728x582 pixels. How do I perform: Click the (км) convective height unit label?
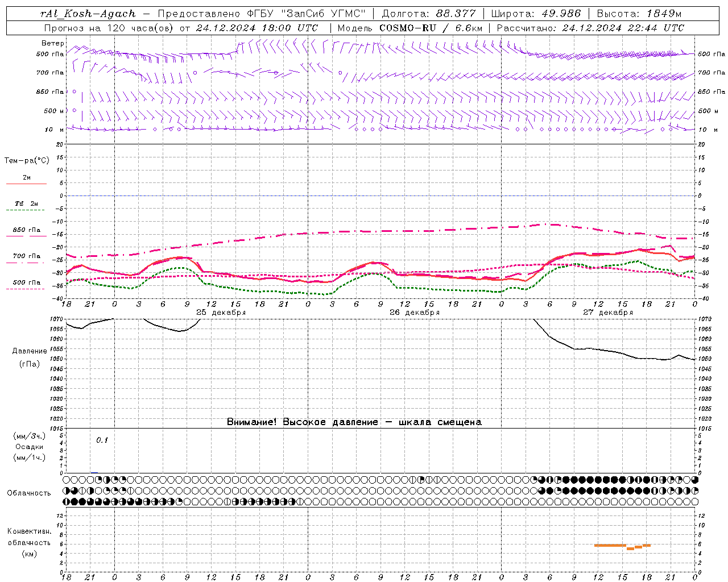29,554
